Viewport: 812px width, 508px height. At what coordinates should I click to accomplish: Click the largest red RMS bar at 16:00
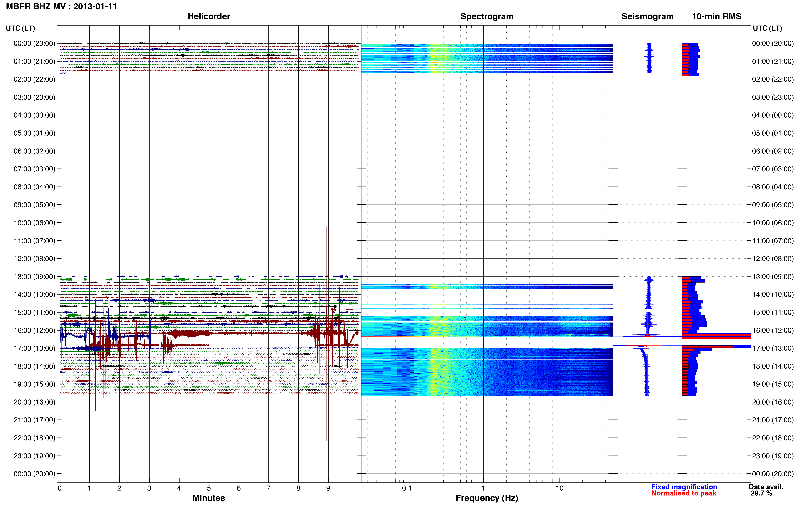(x=716, y=336)
